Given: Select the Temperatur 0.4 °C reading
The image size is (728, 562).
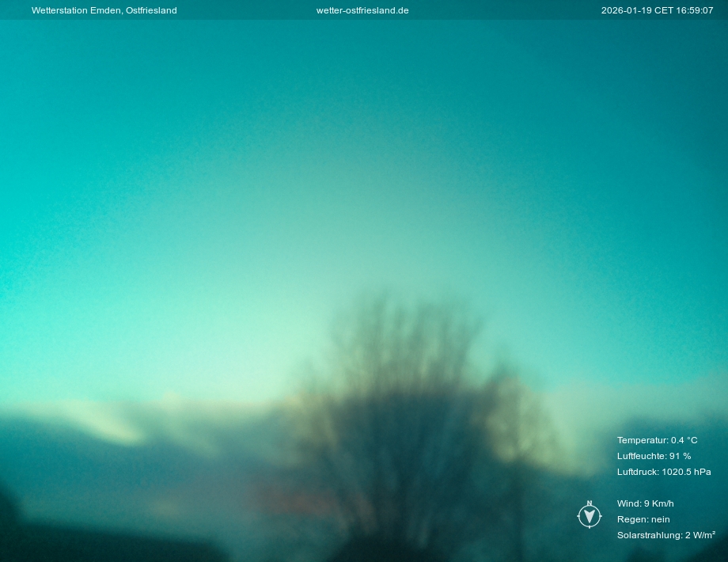Looking at the screenshot, I should [657, 440].
